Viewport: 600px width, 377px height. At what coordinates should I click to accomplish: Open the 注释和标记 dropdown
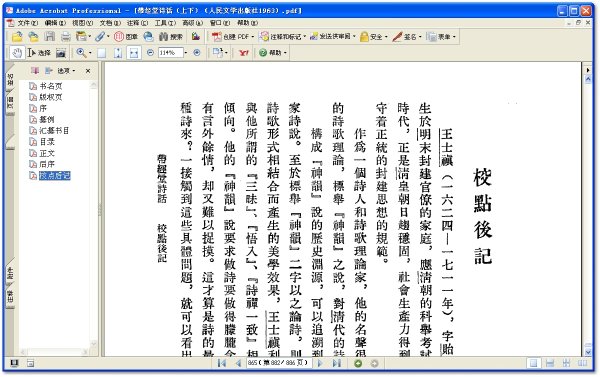282,37
